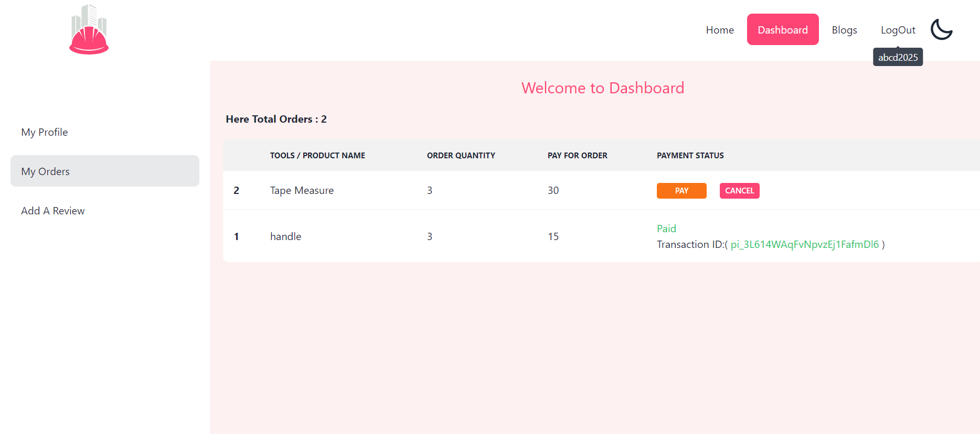
Task: Click the transaction ID pi_3L614WAqFvNpvzEj1FafmDl6
Action: 805,244
